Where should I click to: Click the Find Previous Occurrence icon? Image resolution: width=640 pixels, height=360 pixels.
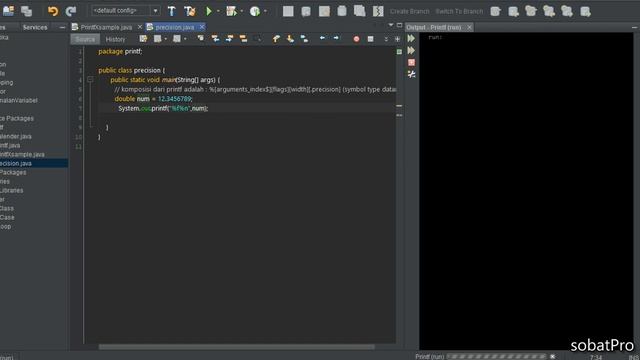215,39
